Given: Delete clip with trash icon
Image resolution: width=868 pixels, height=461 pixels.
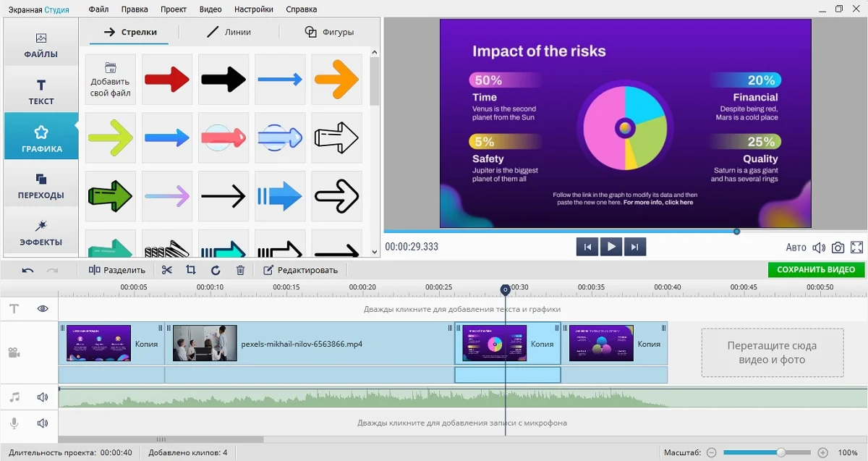Looking at the screenshot, I should (x=240, y=270).
